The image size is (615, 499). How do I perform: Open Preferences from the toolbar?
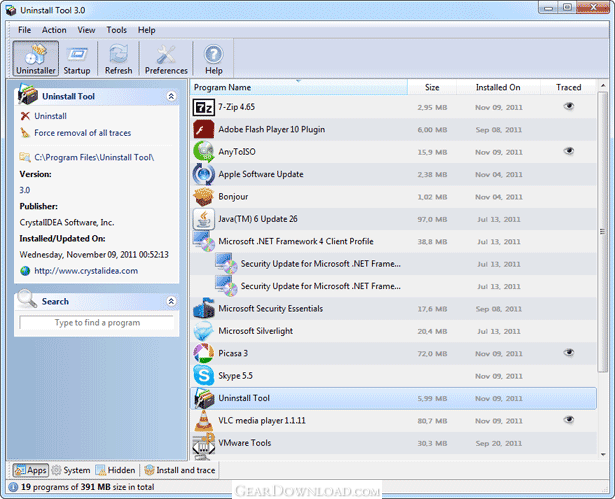tap(165, 58)
